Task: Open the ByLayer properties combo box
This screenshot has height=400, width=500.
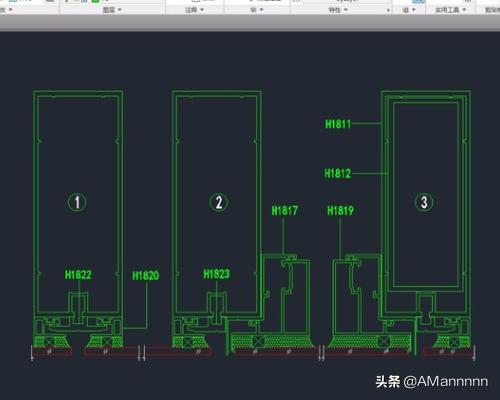Action: (x=347, y=1)
